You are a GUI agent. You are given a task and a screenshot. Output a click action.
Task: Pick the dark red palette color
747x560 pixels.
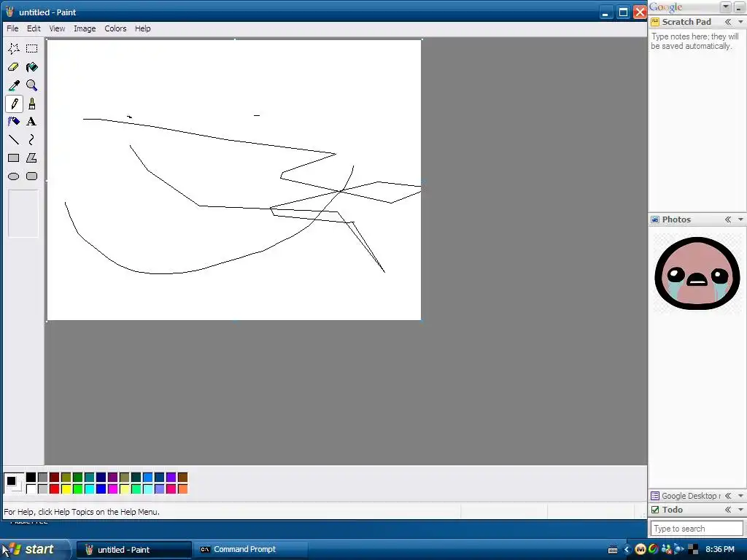coord(54,477)
